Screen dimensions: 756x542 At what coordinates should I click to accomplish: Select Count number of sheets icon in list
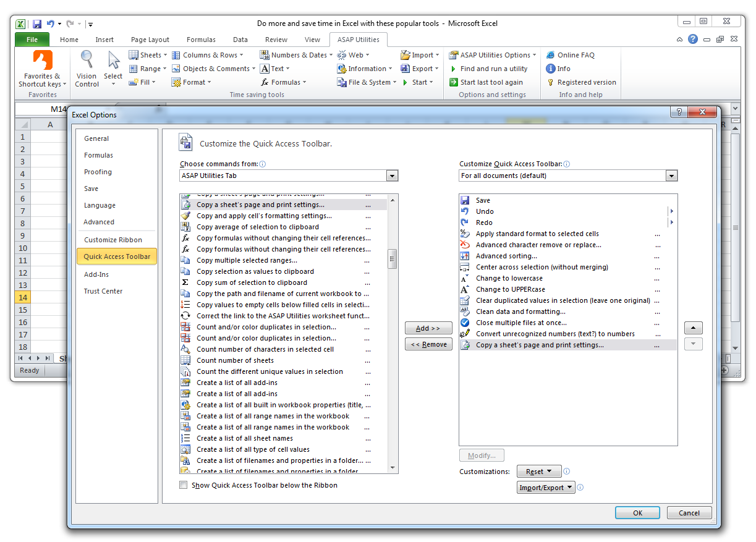tap(185, 360)
